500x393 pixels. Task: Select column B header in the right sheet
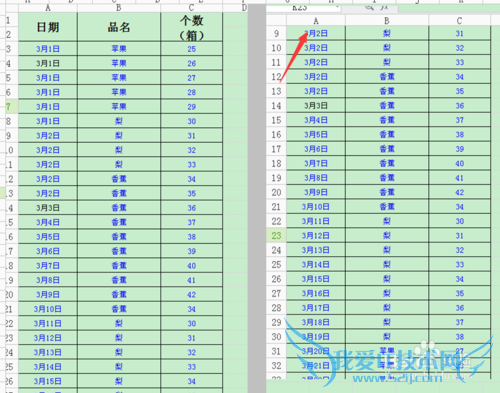click(387, 21)
